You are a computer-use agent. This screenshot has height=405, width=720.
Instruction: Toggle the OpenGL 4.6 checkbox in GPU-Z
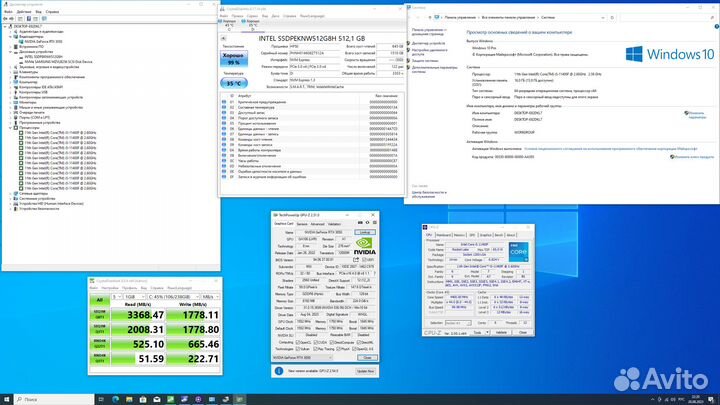click(354, 349)
